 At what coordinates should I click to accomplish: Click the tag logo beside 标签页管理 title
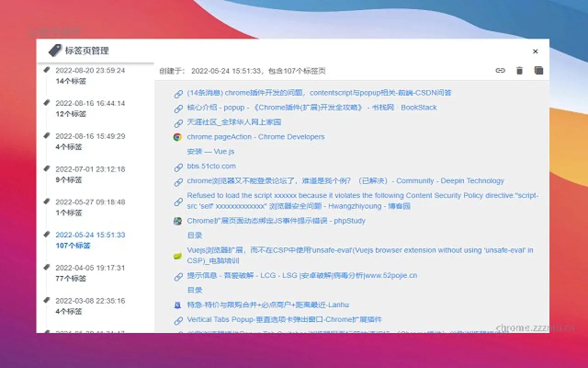coord(56,51)
